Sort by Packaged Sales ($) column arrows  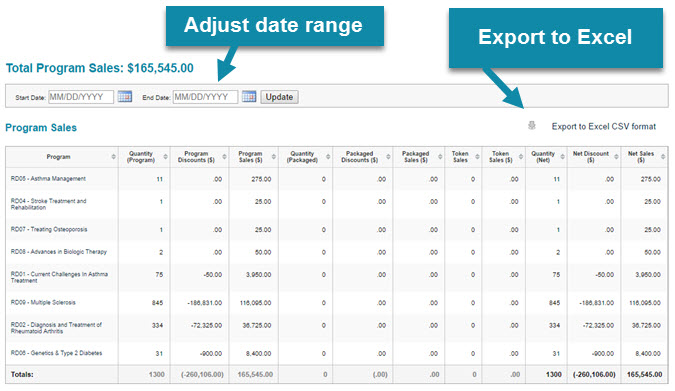(x=440, y=157)
